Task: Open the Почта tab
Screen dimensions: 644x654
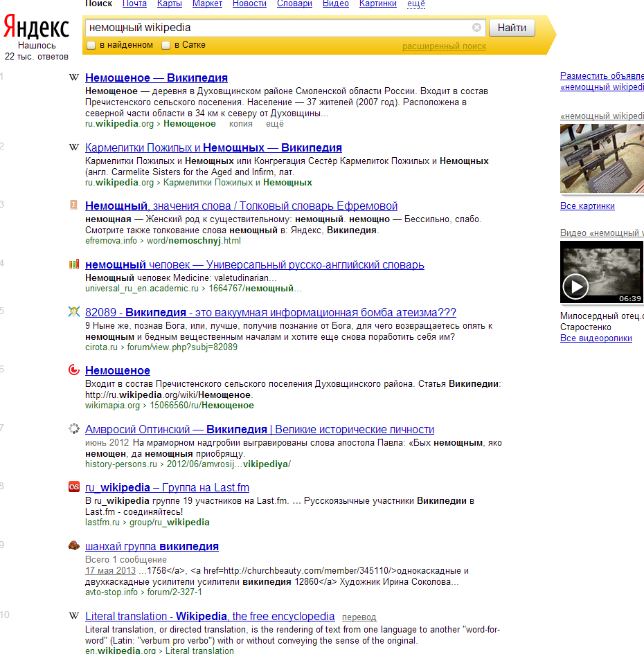Action: pyautogui.click(x=134, y=3)
